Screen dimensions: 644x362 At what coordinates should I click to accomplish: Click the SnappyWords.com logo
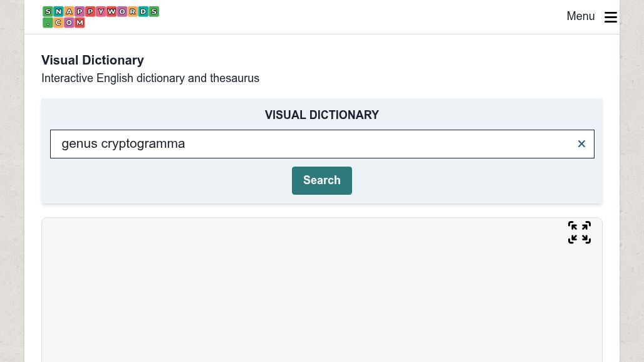click(100, 17)
